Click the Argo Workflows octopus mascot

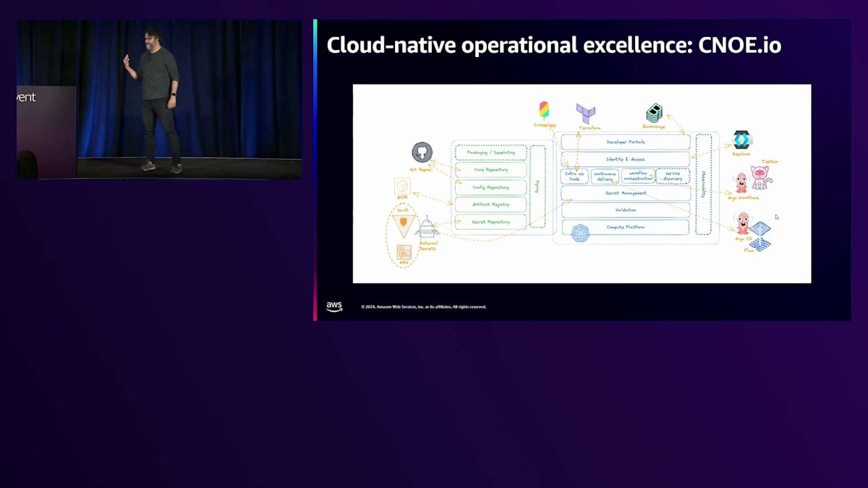[741, 182]
